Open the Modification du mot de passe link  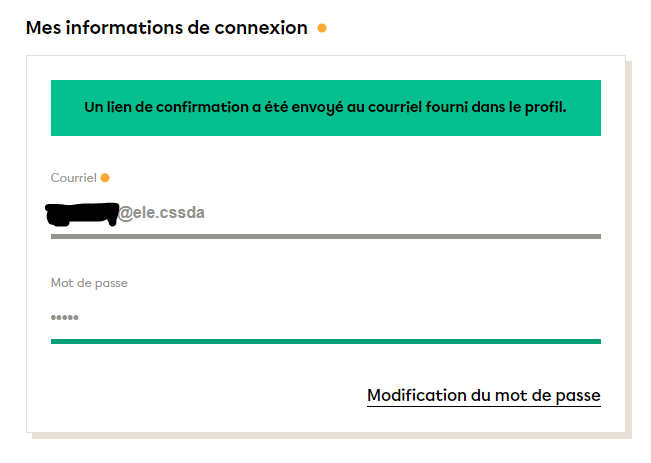coord(484,395)
